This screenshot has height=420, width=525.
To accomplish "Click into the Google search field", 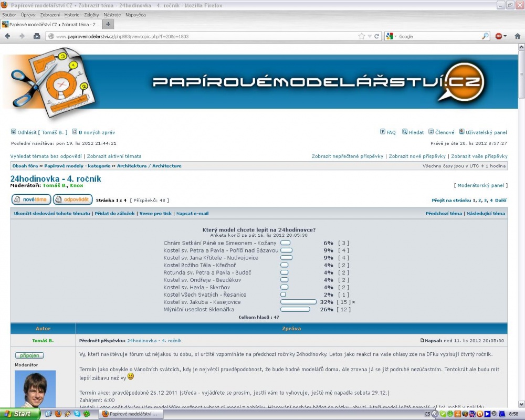I will [x=439, y=36].
